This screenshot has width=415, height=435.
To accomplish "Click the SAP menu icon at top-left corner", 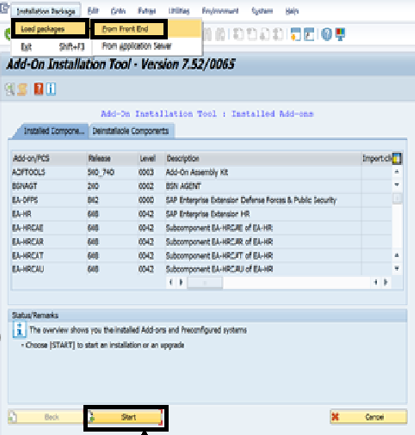I will (4, 8).
